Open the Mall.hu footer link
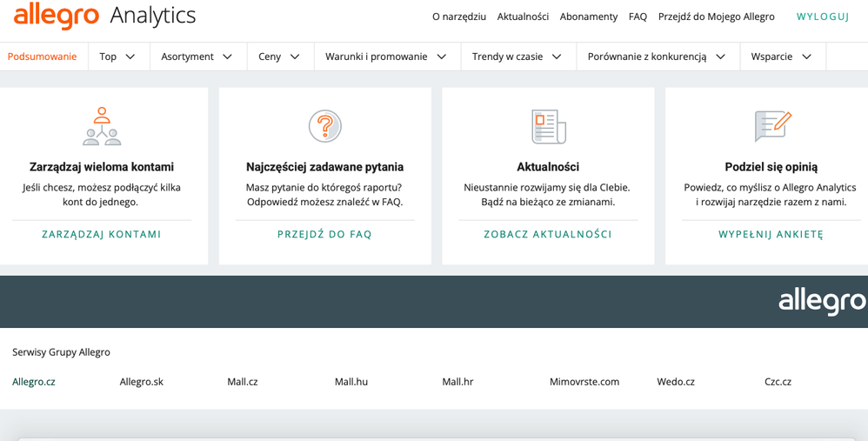 tap(351, 382)
